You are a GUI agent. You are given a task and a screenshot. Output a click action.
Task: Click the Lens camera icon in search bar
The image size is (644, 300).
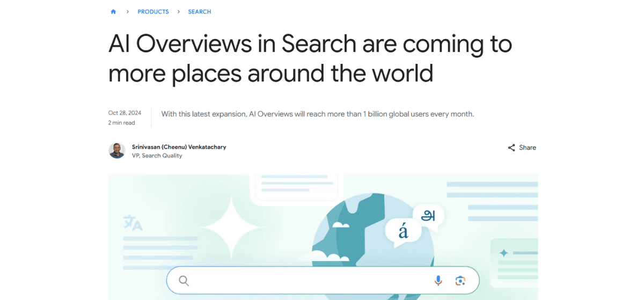coord(460,281)
